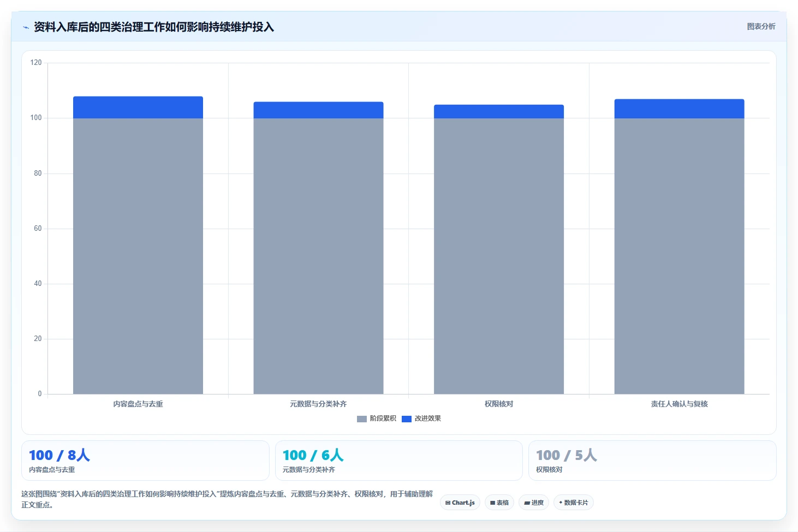Click the chart icon beside the header title

point(26,27)
